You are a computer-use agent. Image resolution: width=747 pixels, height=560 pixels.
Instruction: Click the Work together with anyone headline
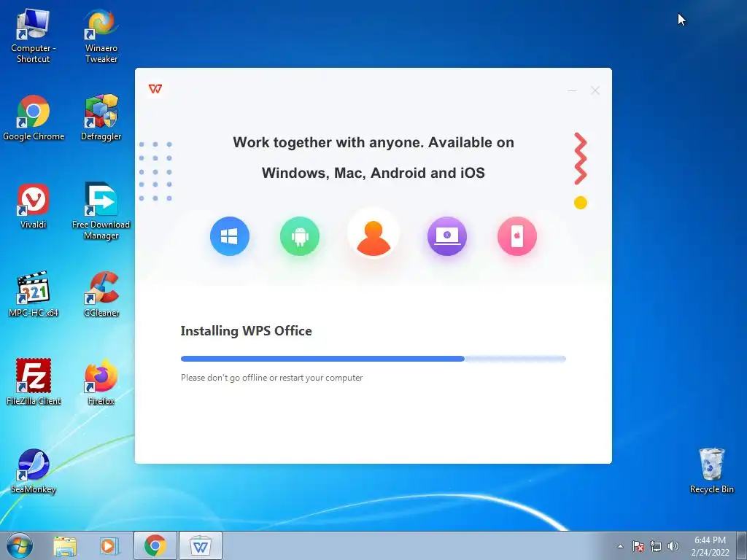[x=373, y=157]
